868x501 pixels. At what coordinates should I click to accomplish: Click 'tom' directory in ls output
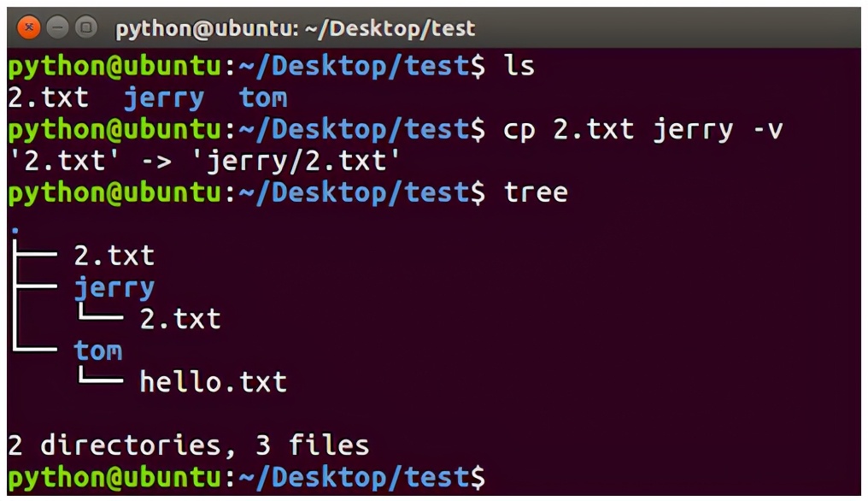point(263,98)
